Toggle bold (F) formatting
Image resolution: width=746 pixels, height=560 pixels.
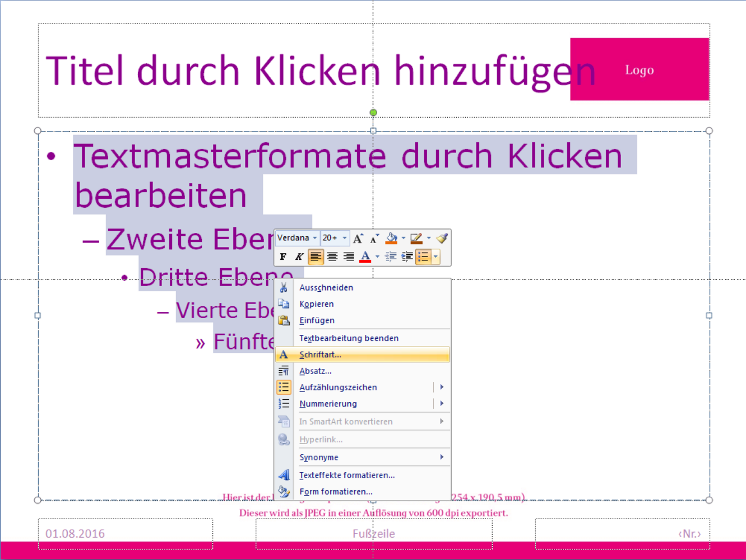(283, 257)
